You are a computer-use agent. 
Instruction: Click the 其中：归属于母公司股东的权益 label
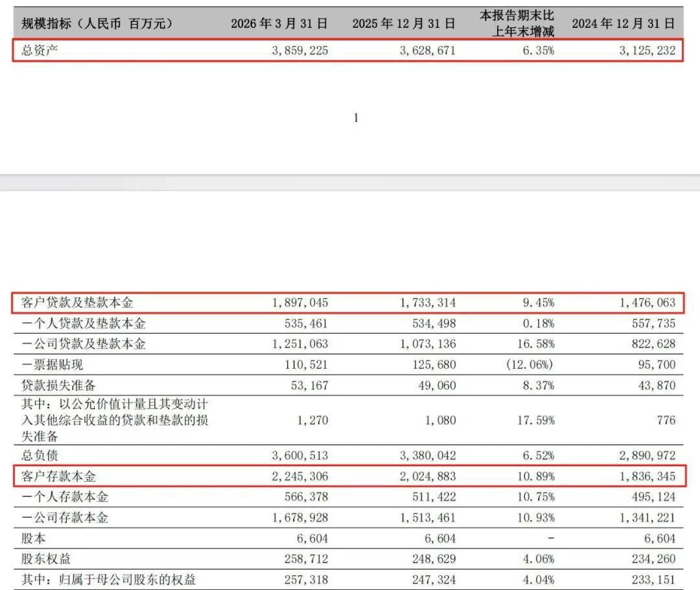click(x=108, y=579)
